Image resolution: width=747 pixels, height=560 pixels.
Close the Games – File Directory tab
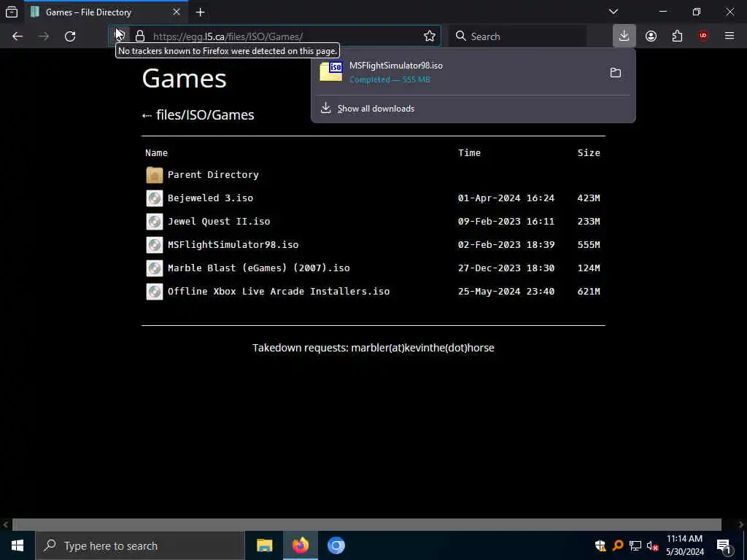tap(177, 12)
